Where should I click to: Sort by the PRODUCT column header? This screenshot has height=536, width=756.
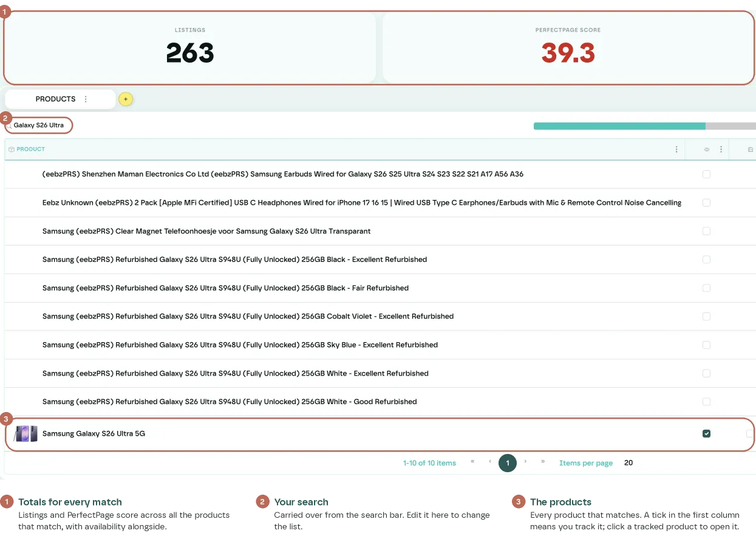31,149
